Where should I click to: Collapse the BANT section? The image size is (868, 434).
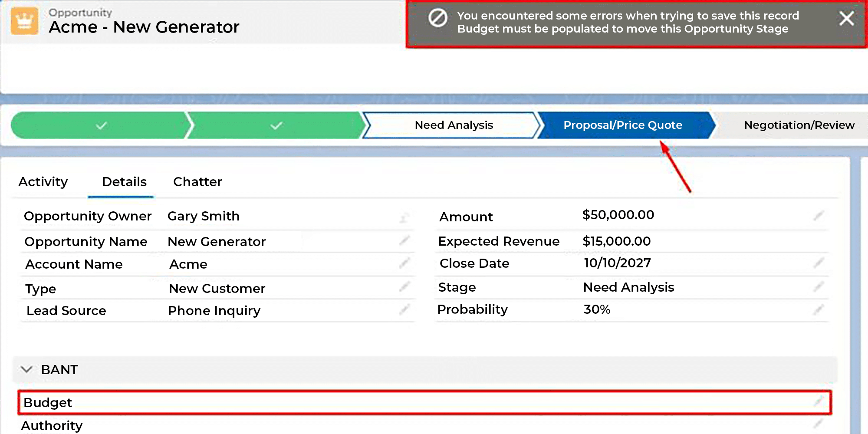[26, 369]
